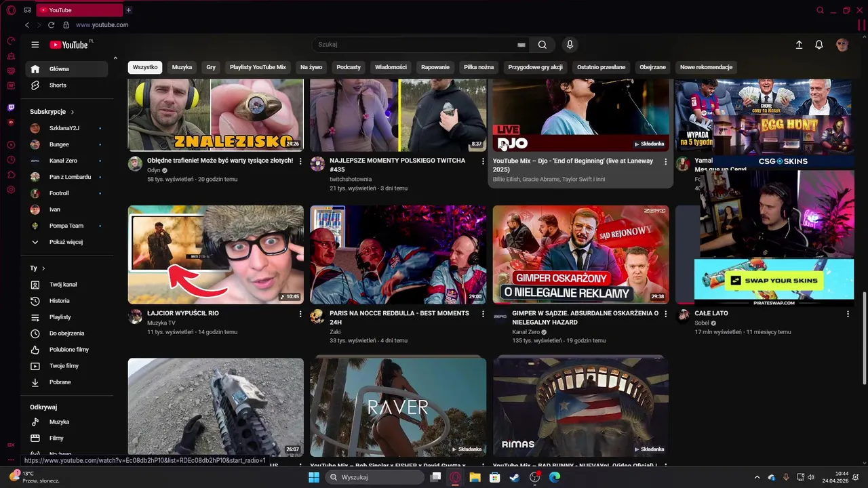
Task: Open Microsoft Edge from the taskbar
Action: [554, 477]
